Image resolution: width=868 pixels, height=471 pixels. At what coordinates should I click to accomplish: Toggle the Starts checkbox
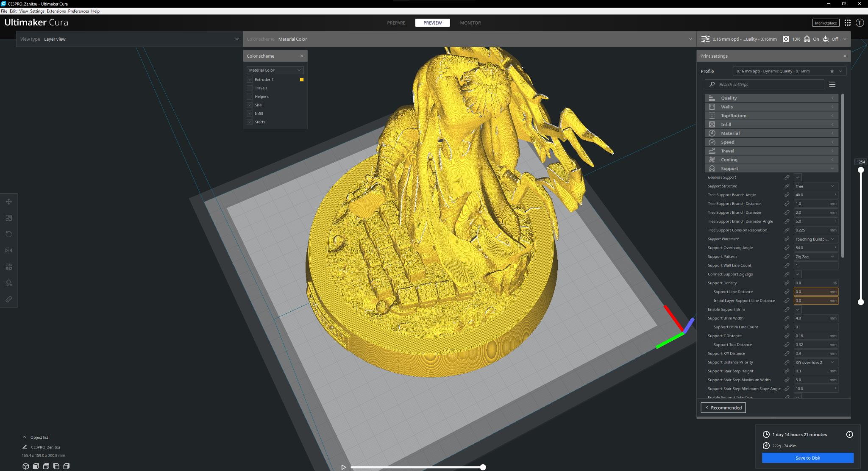click(x=250, y=122)
